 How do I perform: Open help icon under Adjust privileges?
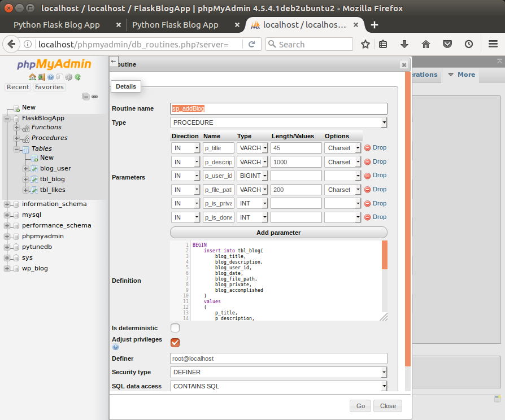click(116, 347)
